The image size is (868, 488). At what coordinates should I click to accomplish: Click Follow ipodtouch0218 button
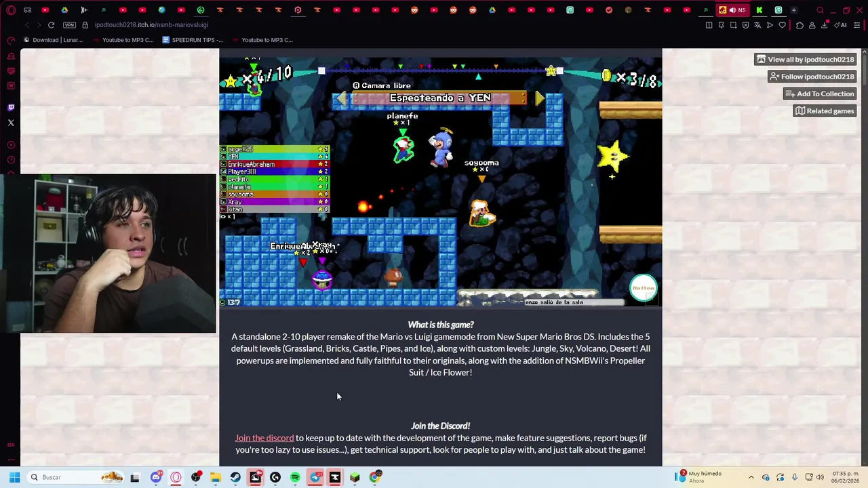coord(811,77)
